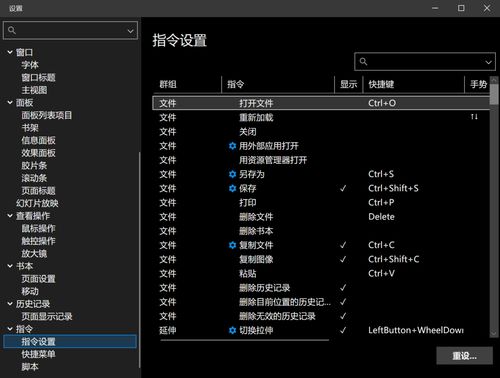Screen dimensions: 500x378
Task: Toggle the 显示 checkmark for 切换拉伸
Action: pyautogui.click(x=343, y=330)
